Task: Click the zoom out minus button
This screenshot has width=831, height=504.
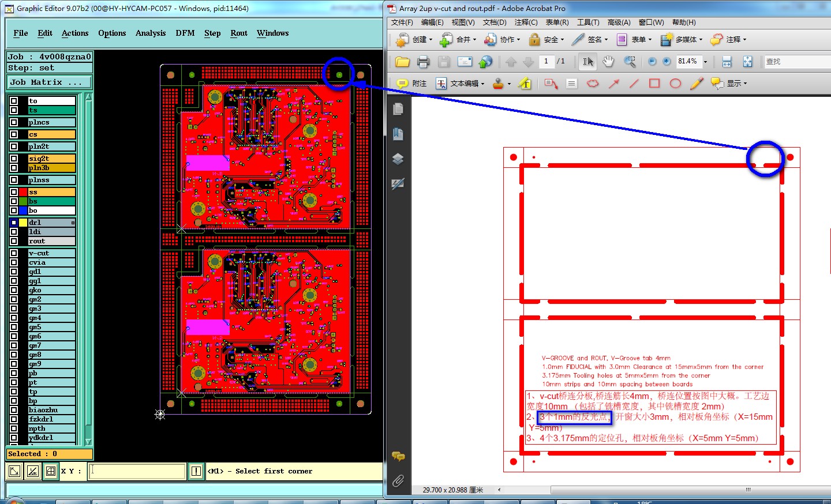Action: [652, 61]
